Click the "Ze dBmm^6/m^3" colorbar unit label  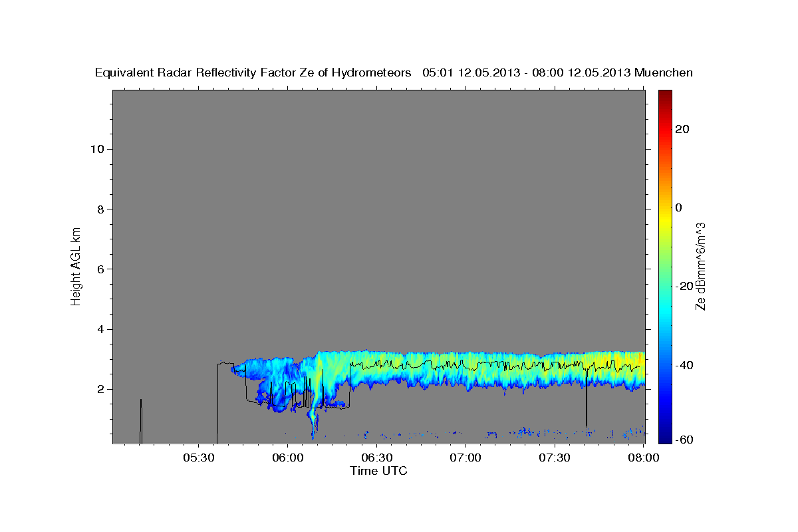pyautogui.click(x=700, y=266)
